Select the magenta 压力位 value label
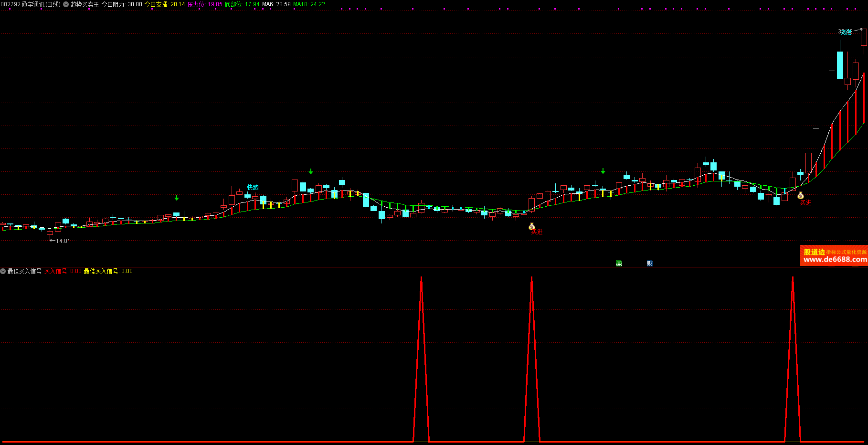 click(205, 4)
